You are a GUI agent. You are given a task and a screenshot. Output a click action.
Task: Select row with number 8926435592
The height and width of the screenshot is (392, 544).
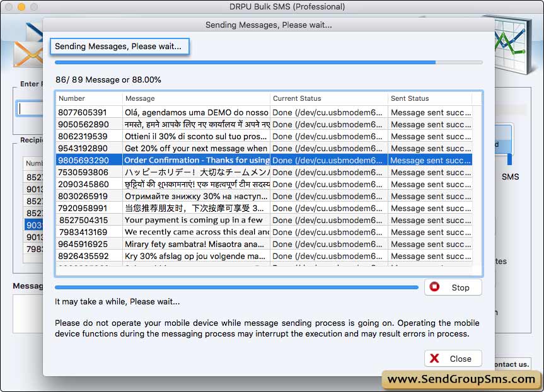coord(264,256)
